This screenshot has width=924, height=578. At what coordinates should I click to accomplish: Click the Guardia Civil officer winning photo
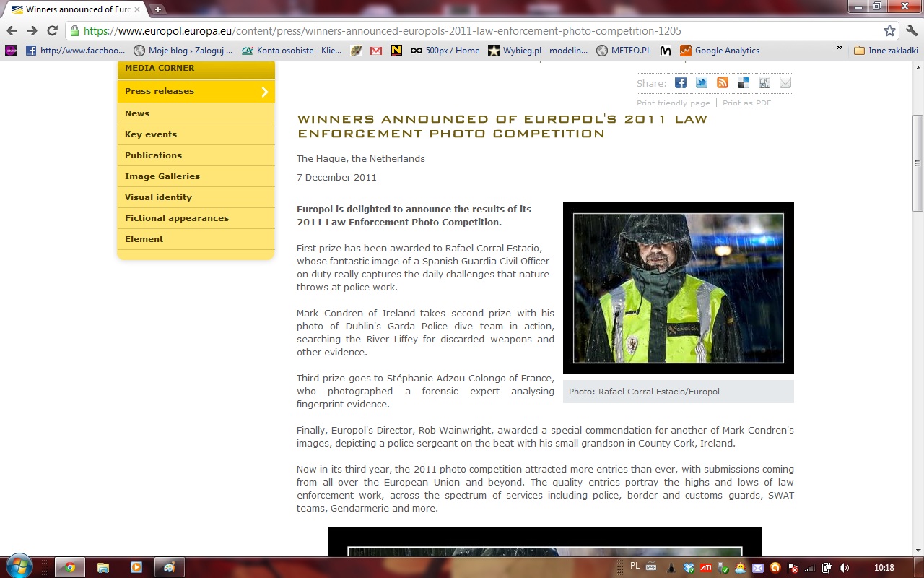[x=678, y=288]
